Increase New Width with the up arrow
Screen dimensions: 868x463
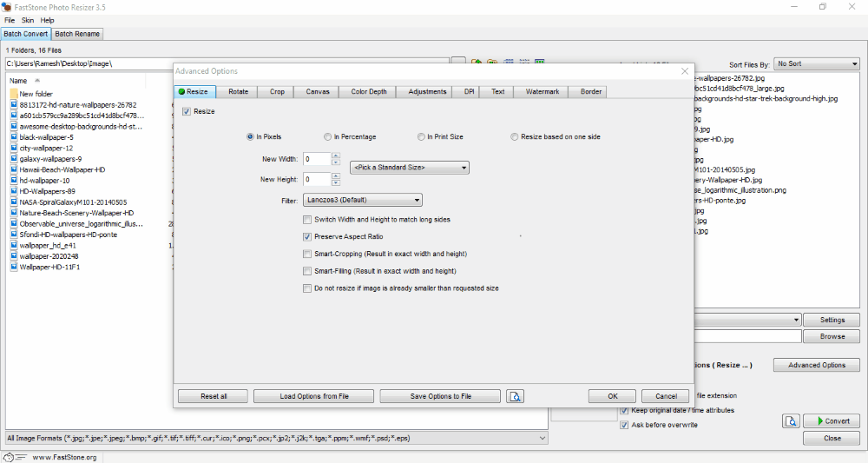(x=335, y=155)
